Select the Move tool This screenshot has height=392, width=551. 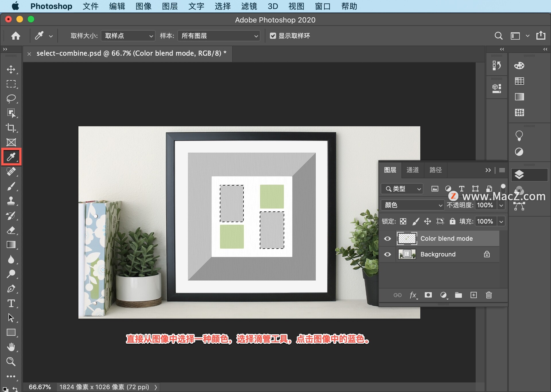click(x=11, y=69)
